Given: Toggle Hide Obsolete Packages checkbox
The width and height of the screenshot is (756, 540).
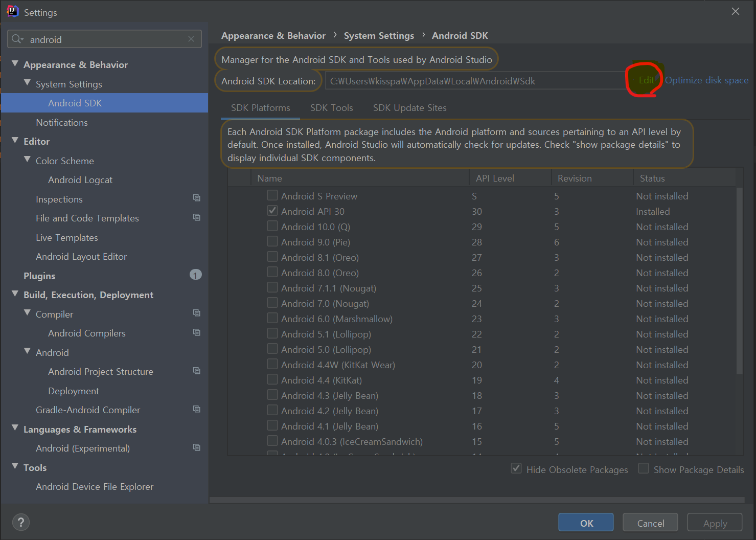Looking at the screenshot, I should click(516, 468).
